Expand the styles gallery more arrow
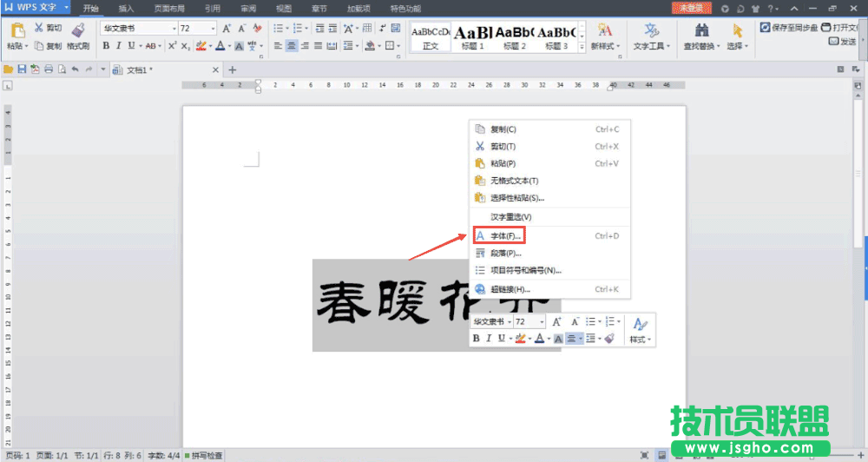 point(582,49)
